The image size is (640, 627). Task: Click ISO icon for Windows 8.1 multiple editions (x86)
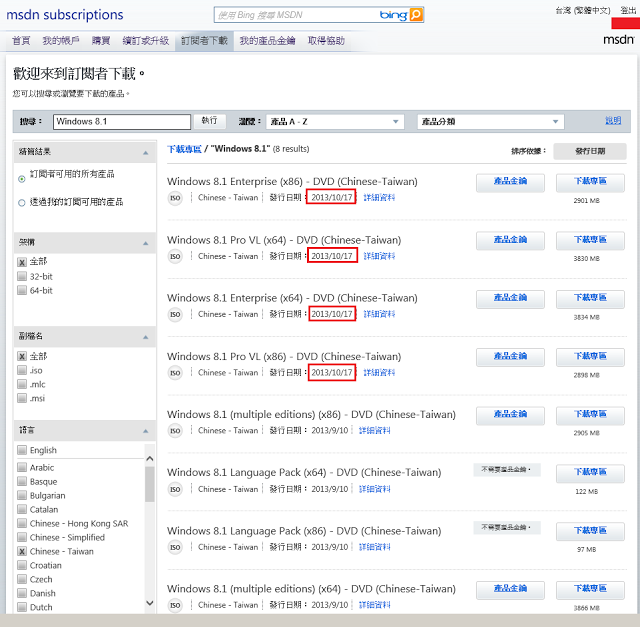(x=175, y=431)
